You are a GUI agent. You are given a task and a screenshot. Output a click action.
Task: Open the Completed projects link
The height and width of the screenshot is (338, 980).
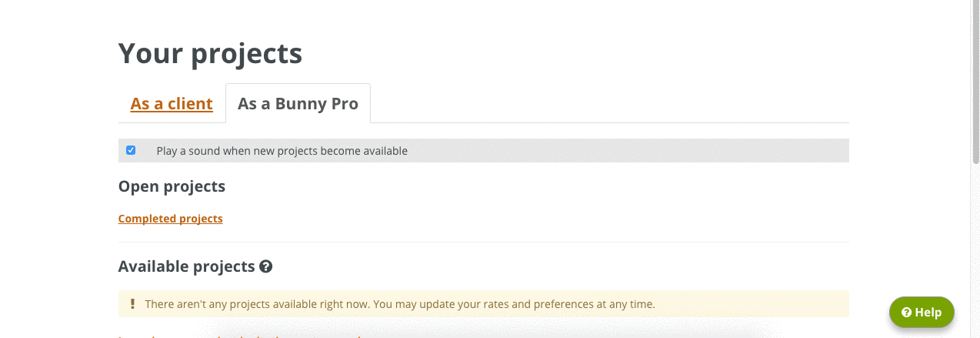coord(170,219)
